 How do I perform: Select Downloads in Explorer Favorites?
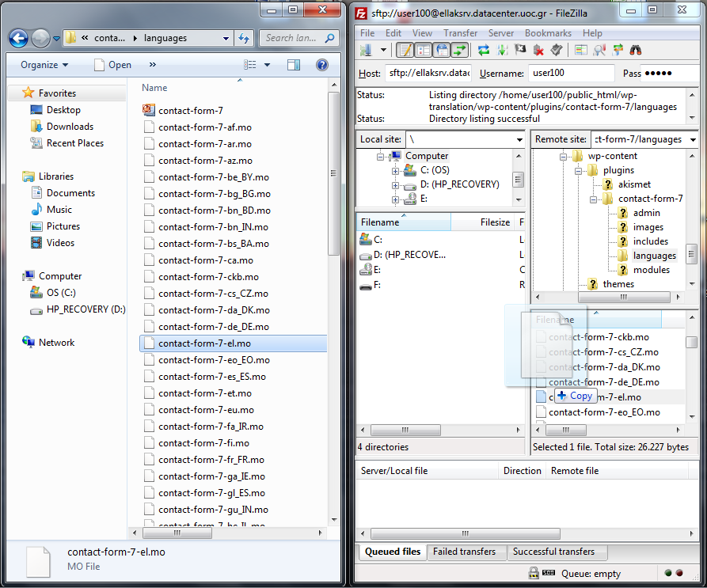(x=70, y=127)
